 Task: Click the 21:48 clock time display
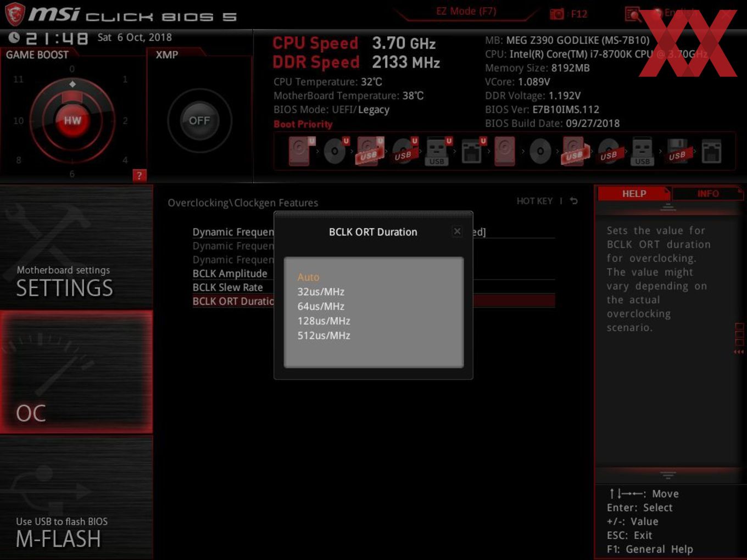[57, 38]
